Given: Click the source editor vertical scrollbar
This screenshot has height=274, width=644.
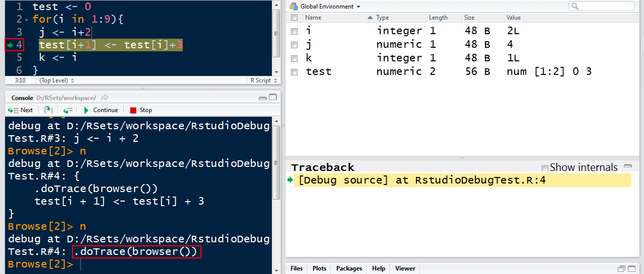Looking at the screenshot, I should click(x=276, y=34).
